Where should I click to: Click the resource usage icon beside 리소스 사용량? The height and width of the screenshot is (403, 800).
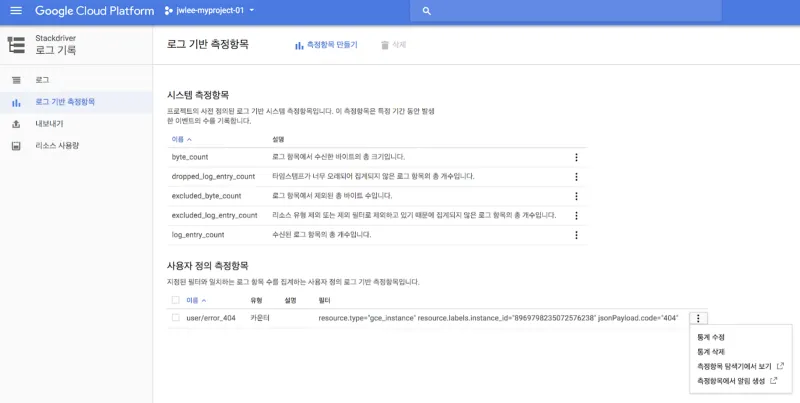pyautogui.click(x=16, y=146)
